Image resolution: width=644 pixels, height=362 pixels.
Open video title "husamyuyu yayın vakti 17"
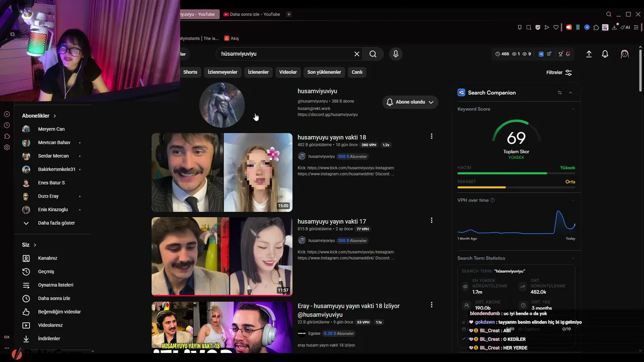point(332,221)
